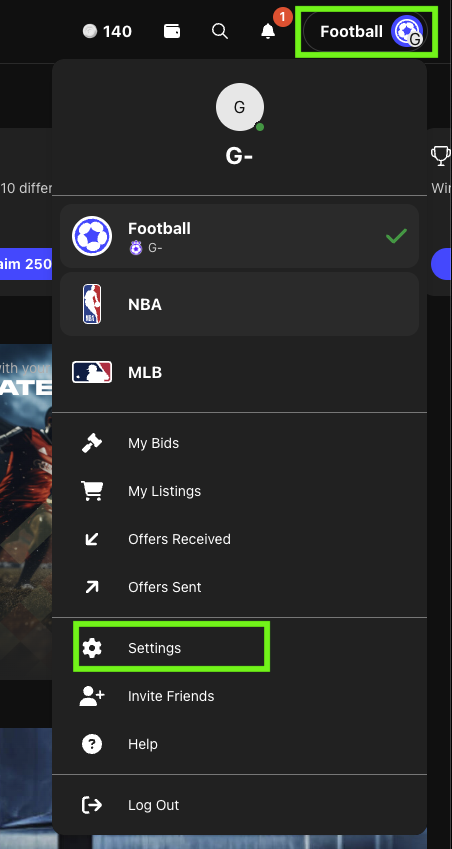Click the search magnifier icon
Viewport: 452px width, 849px height.
point(220,31)
